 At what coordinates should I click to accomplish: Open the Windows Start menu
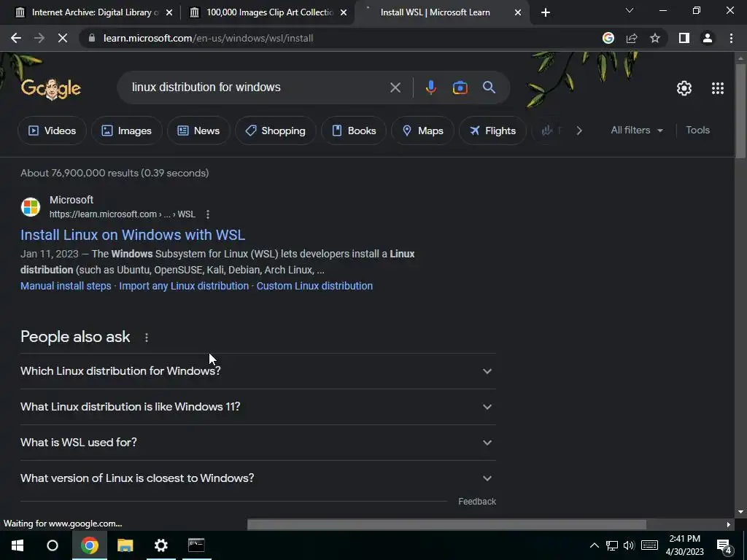(18, 545)
